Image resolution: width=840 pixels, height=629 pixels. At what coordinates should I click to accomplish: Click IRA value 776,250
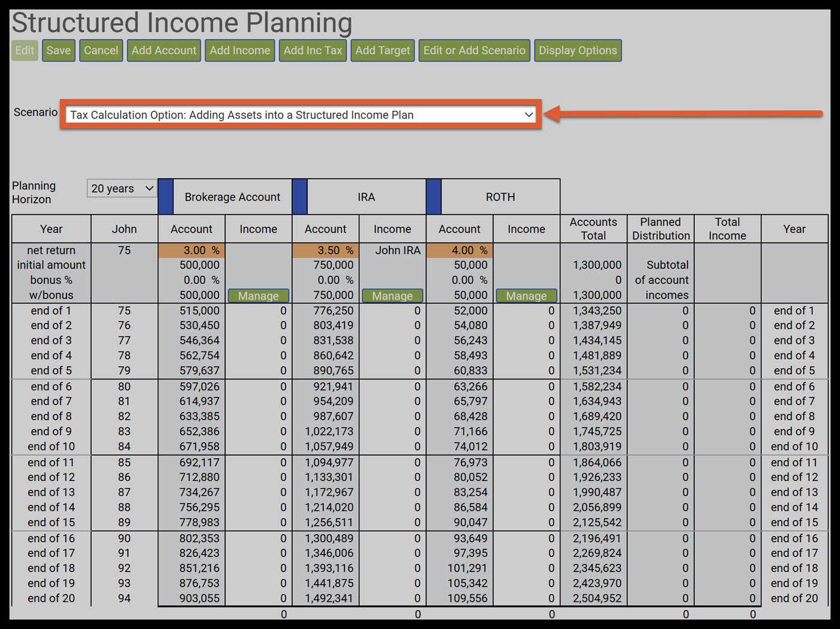pyautogui.click(x=333, y=311)
